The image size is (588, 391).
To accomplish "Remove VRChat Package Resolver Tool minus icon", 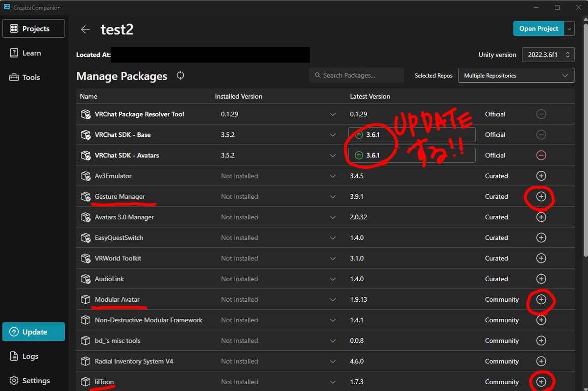I will [x=541, y=114].
